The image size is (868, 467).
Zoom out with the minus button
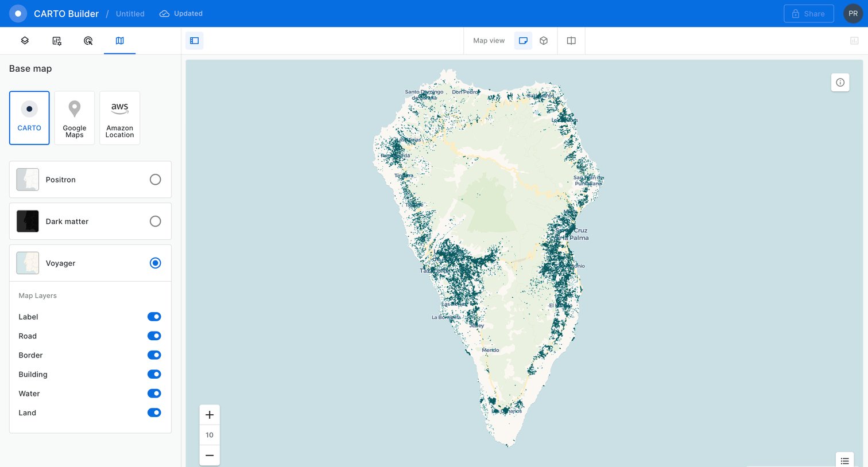[x=210, y=456]
